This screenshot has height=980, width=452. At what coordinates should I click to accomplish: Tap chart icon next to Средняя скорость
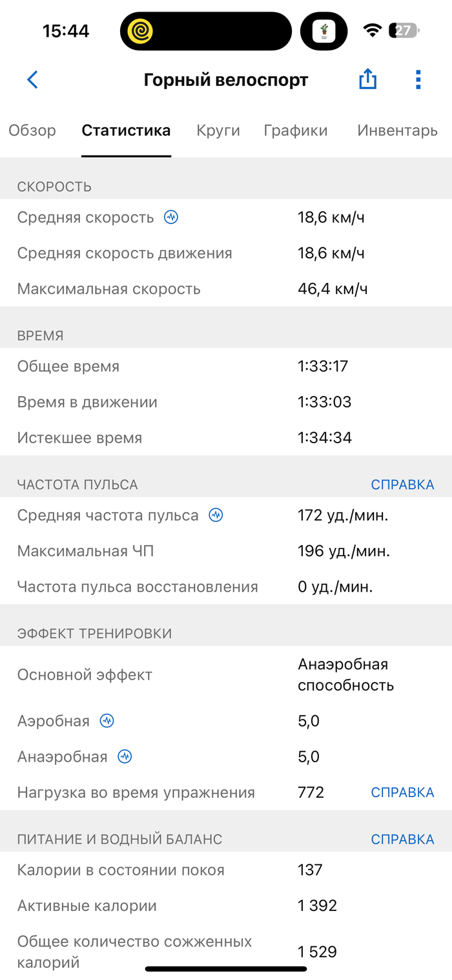point(170,218)
